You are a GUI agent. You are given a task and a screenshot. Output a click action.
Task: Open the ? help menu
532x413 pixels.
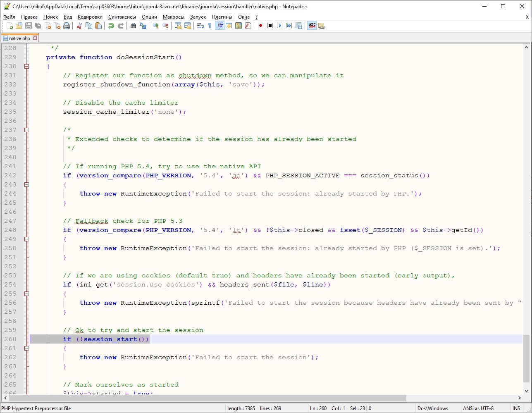256,17
